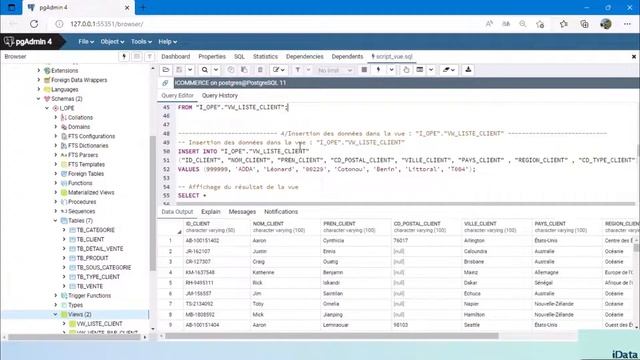
Task: Expand the Materialized Views node
Action: tap(56, 192)
